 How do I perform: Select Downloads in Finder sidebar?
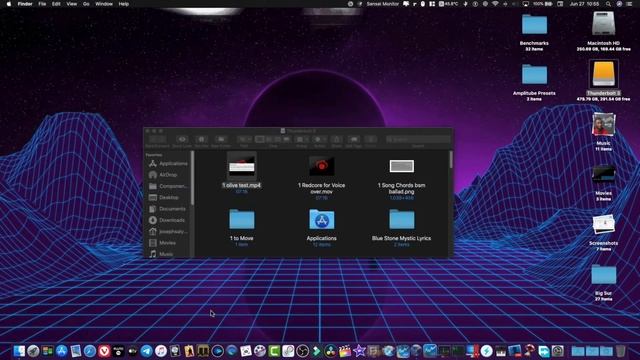pos(168,220)
